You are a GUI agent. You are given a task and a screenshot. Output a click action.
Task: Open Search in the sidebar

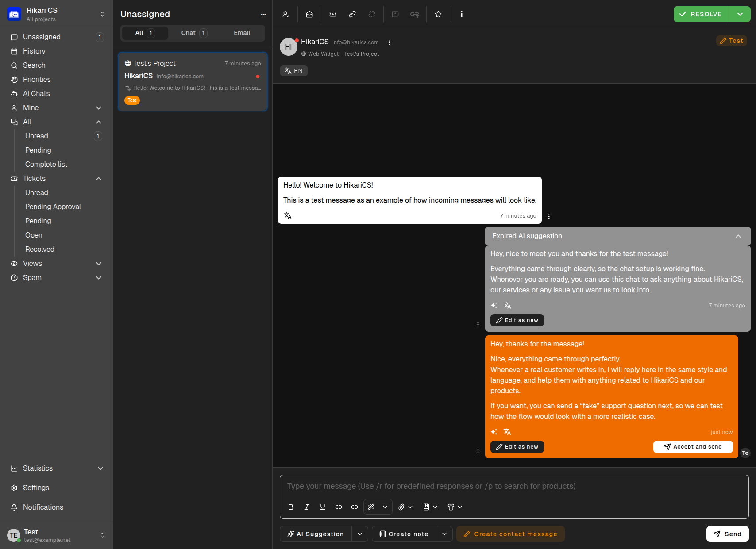(x=57, y=65)
